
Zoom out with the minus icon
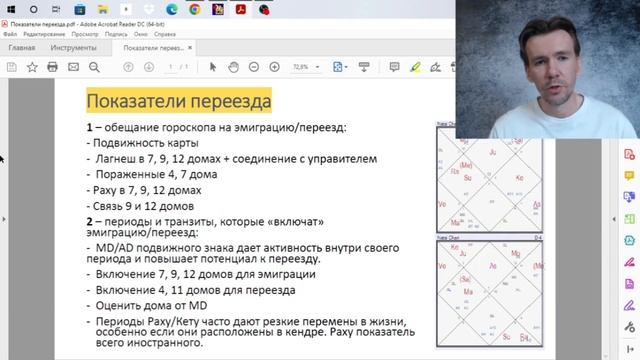point(254,67)
